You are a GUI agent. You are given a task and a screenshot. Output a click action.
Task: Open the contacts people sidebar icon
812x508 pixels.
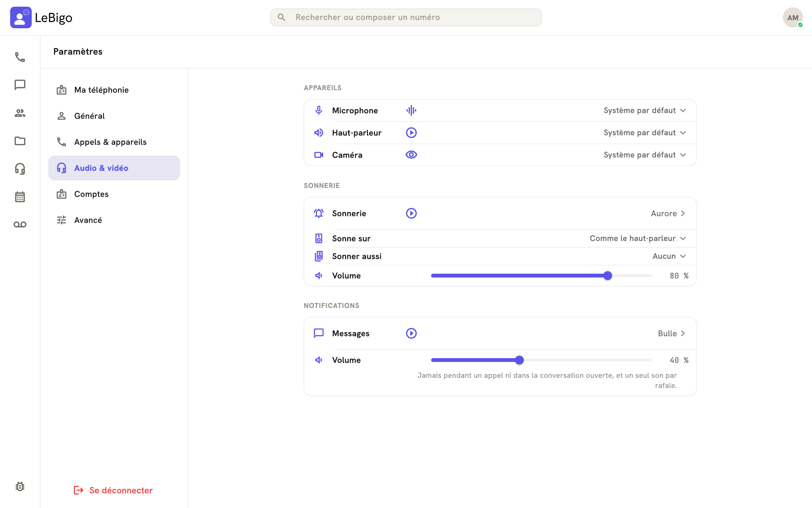click(x=20, y=113)
